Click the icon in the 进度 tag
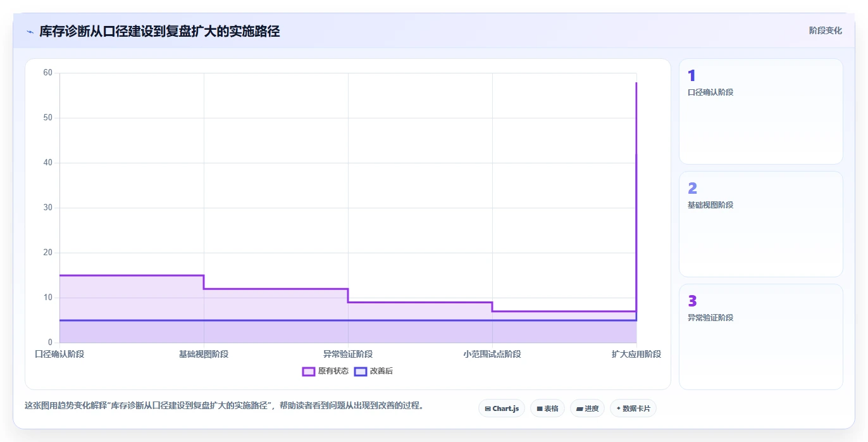This screenshot has width=868, height=442. point(580,409)
